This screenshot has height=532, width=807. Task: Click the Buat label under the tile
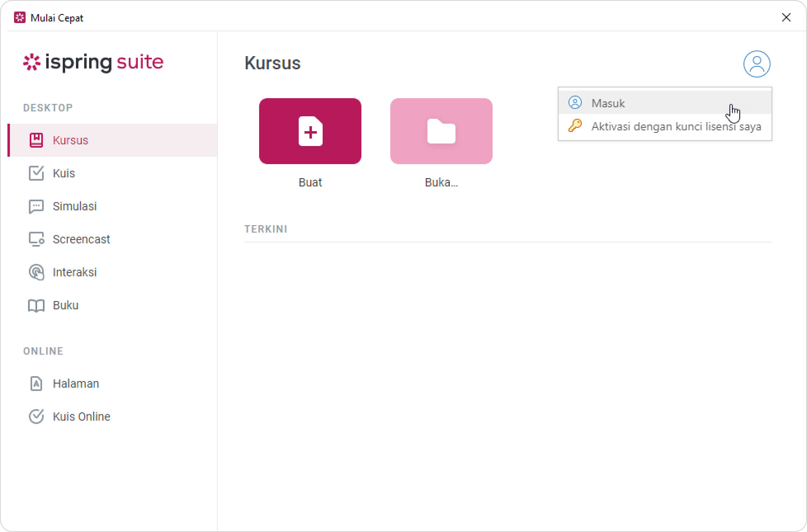pos(310,182)
